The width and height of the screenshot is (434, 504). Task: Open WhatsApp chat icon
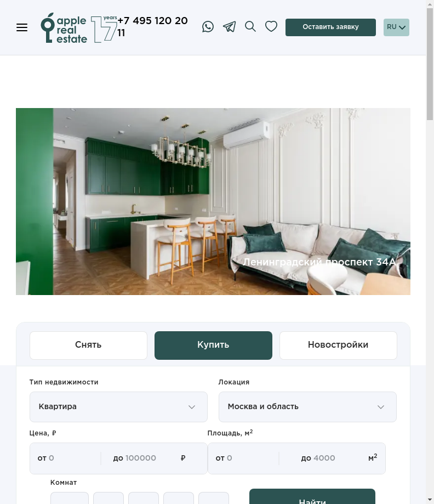(208, 27)
